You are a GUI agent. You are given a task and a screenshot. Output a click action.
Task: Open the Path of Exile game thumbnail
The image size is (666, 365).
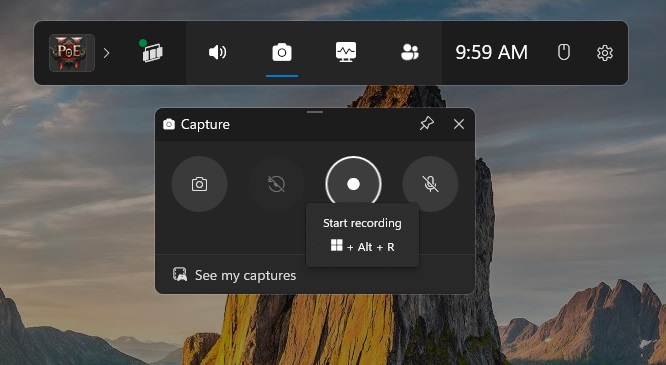72,53
